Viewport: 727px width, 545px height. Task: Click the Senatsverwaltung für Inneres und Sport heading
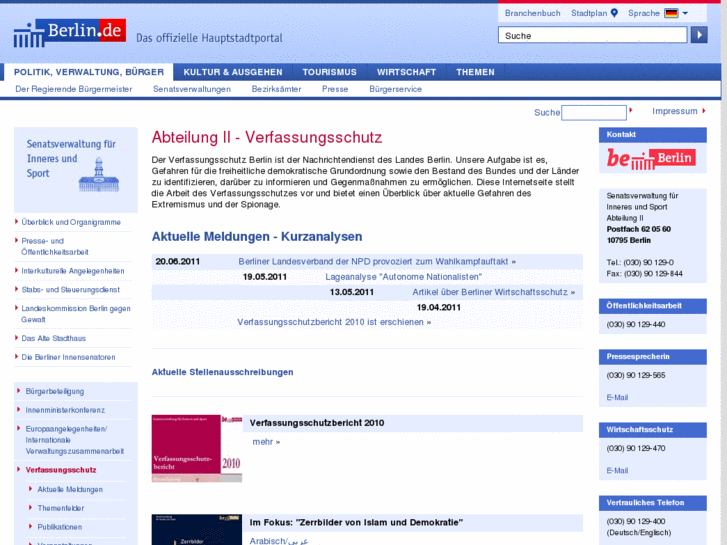70,159
